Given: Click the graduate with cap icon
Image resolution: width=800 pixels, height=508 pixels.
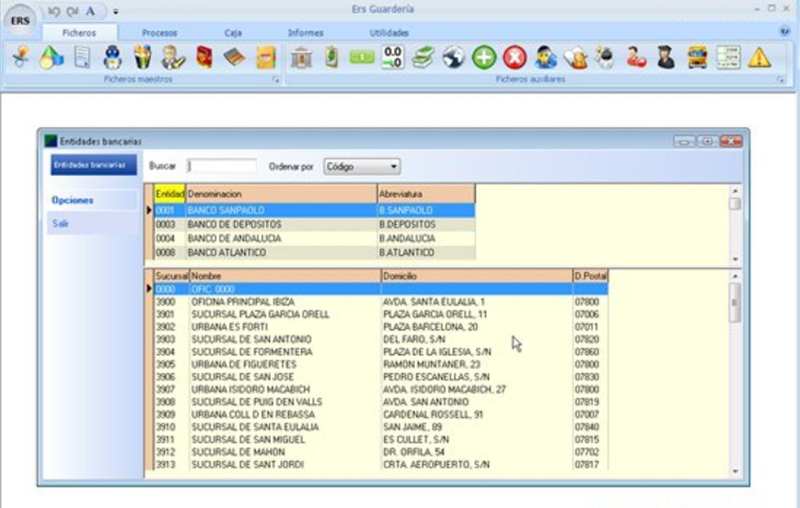Looking at the screenshot, I should (666, 57).
